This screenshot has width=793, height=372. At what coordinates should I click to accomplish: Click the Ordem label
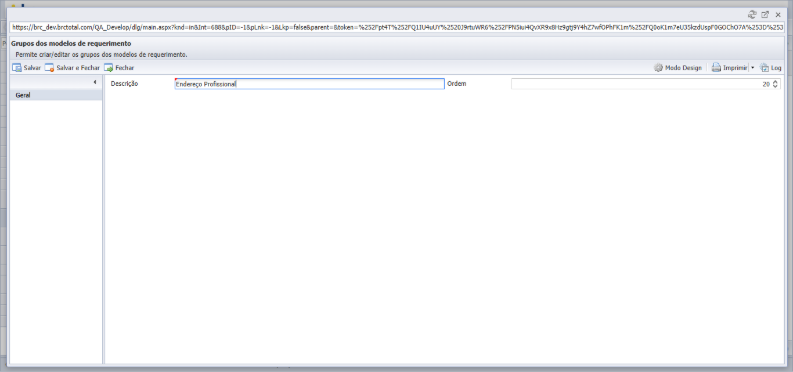(457, 84)
